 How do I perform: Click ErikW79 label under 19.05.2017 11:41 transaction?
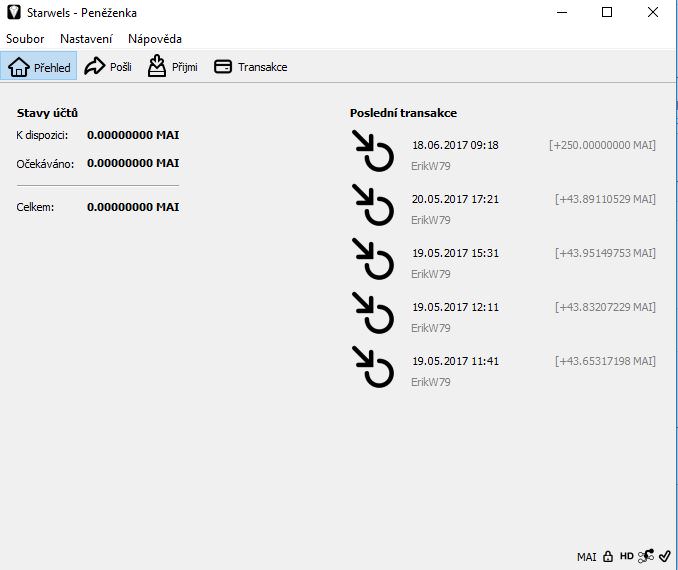pos(431,382)
